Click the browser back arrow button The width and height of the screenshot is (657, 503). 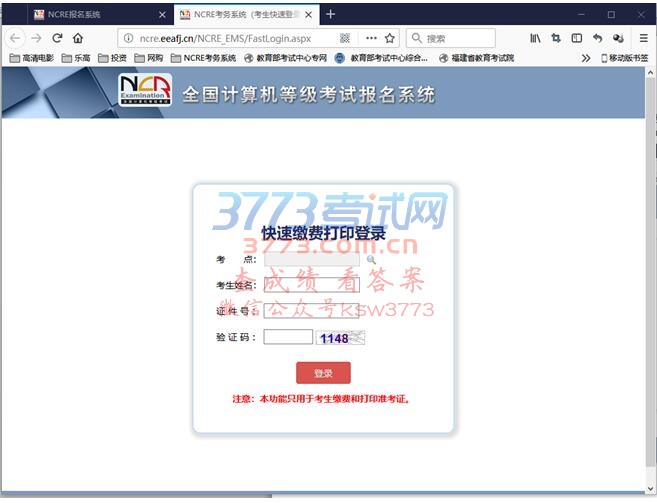pos(15,38)
